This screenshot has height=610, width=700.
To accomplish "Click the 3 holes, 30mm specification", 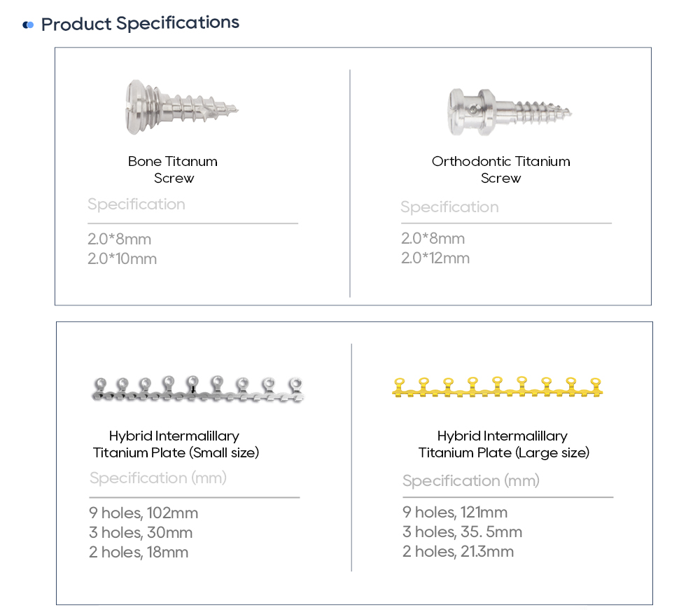I will [141, 533].
